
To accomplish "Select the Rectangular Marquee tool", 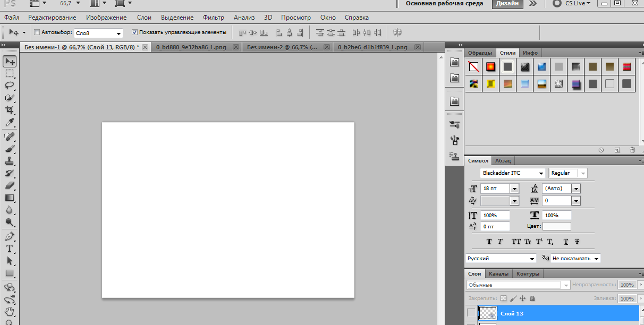I will click(10, 73).
